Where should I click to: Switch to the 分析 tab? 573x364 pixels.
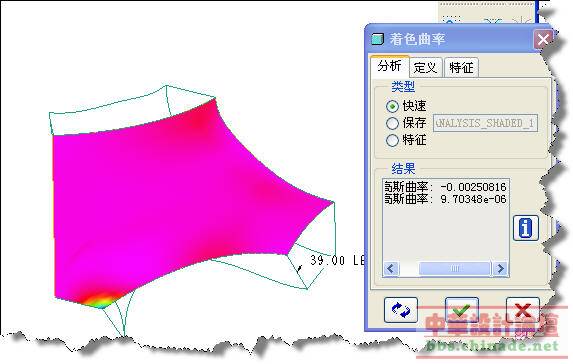(x=390, y=66)
